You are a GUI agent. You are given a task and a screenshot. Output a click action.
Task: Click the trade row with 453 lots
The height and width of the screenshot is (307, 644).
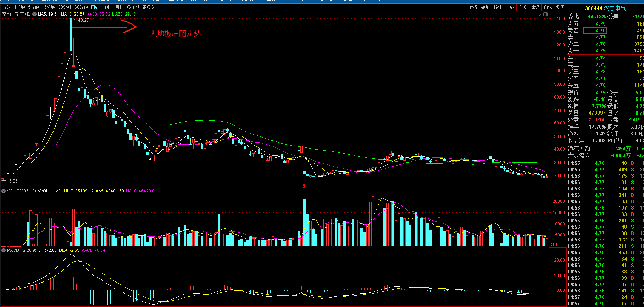click(606, 252)
